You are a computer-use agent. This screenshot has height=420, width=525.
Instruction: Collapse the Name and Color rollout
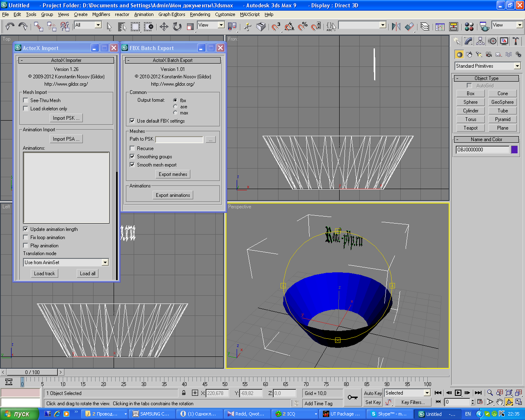[x=486, y=139]
